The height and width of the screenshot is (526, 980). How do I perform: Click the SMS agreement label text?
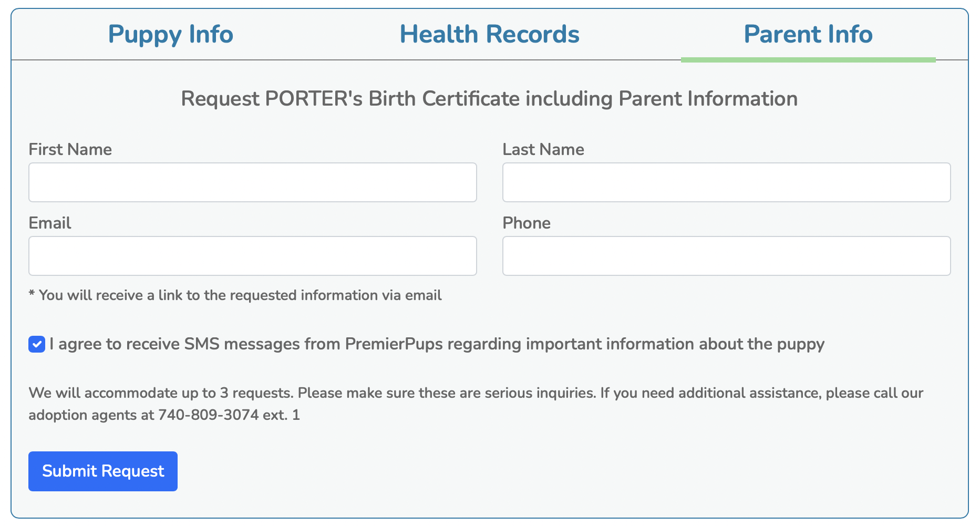[437, 344]
